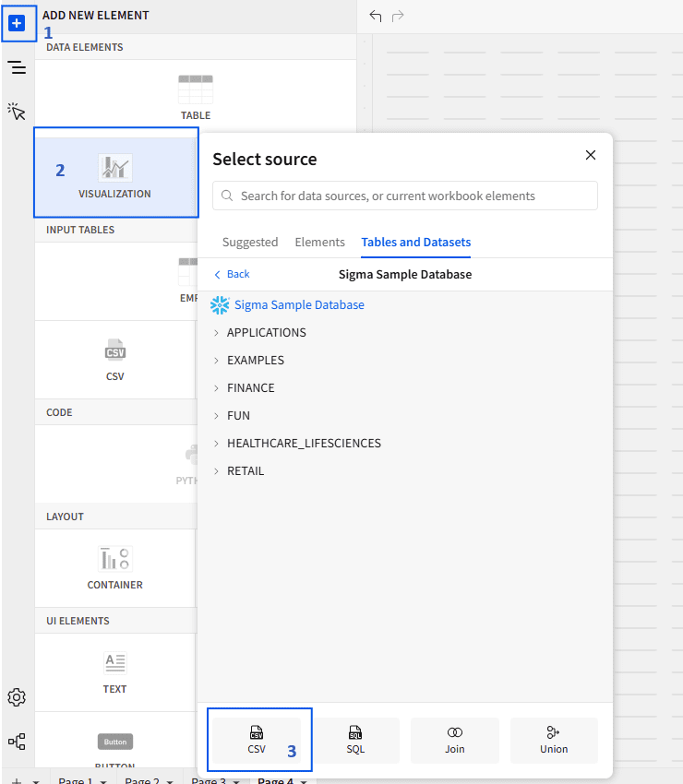Add a Container layout element
The height and width of the screenshot is (784, 683).
click(115, 567)
